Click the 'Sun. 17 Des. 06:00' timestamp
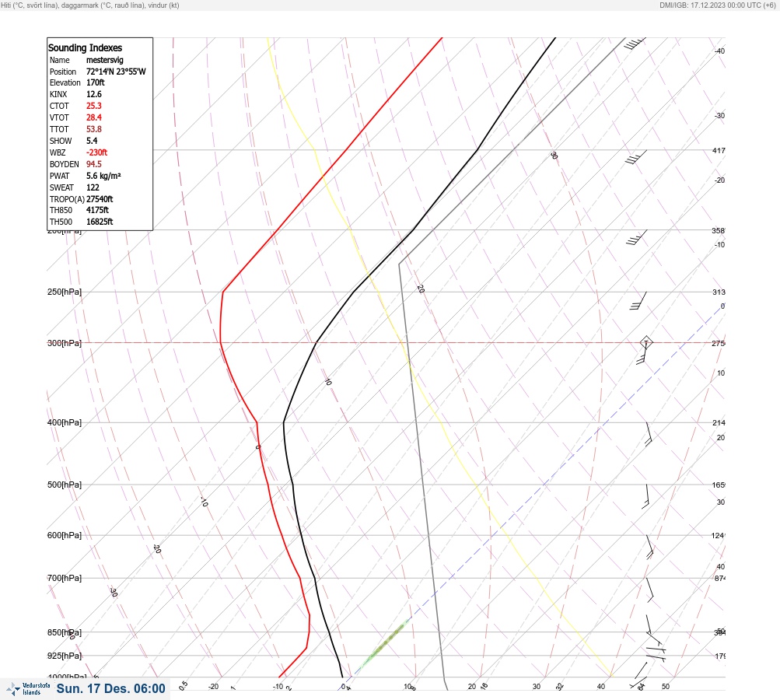The image size is (780, 700). pyautogui.click(x=110, y=688)
